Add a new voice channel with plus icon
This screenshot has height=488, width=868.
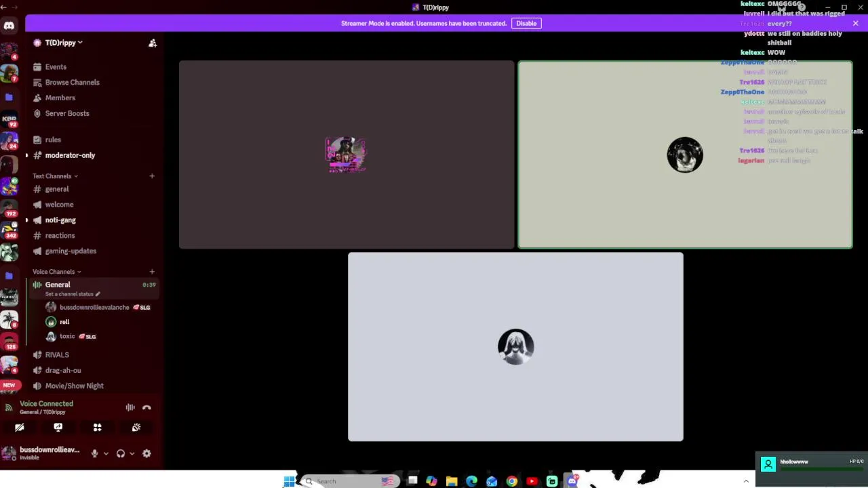click(152, 272)
